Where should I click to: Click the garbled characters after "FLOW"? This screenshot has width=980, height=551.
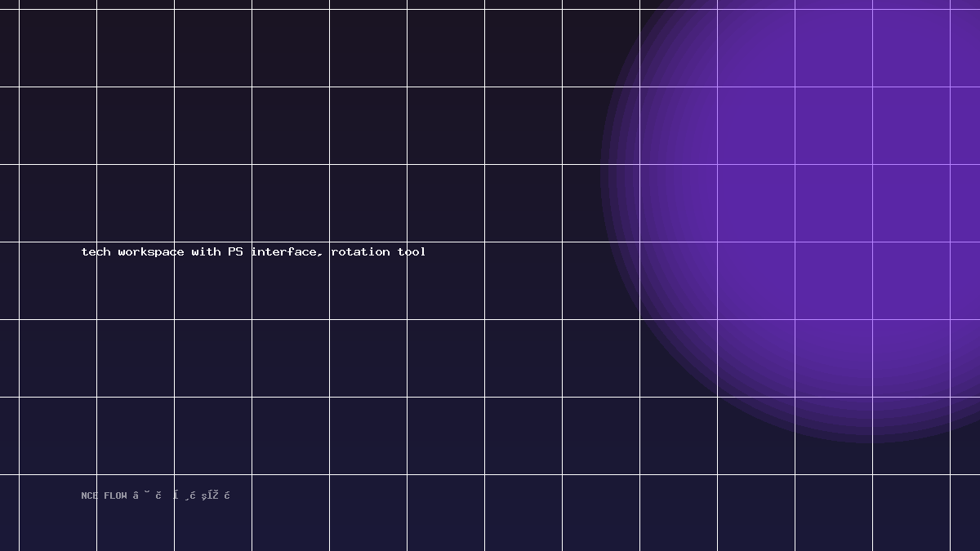pyautogui.click(x=181, y=495)
